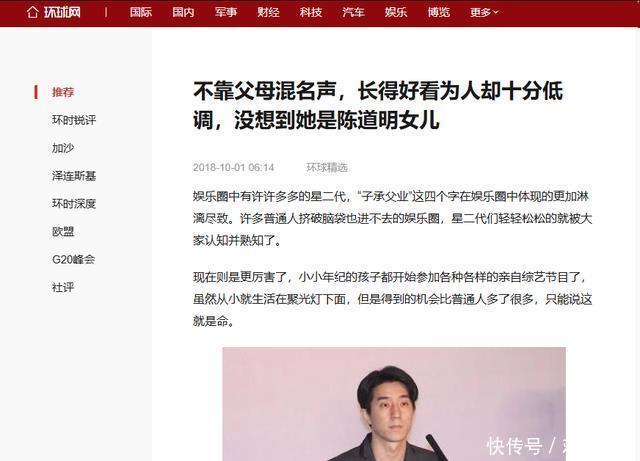Screen dimensions: 640x461
Task: Go to 环时深度 in sidebar
Action: tap(74, 204)
